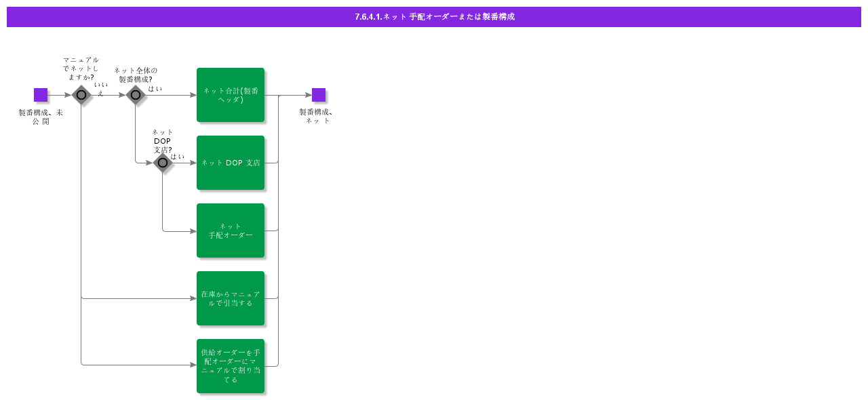The width and height of the screenshot is (868, 400).
Task: Click the decision diamond ネット全体の製番構成?
Action: 136,95
